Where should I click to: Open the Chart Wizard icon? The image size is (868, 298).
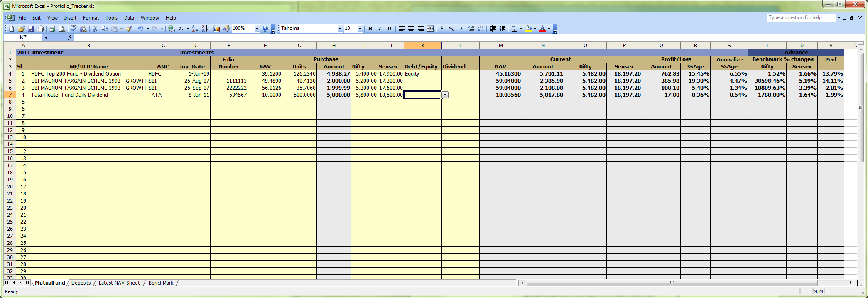217,29
